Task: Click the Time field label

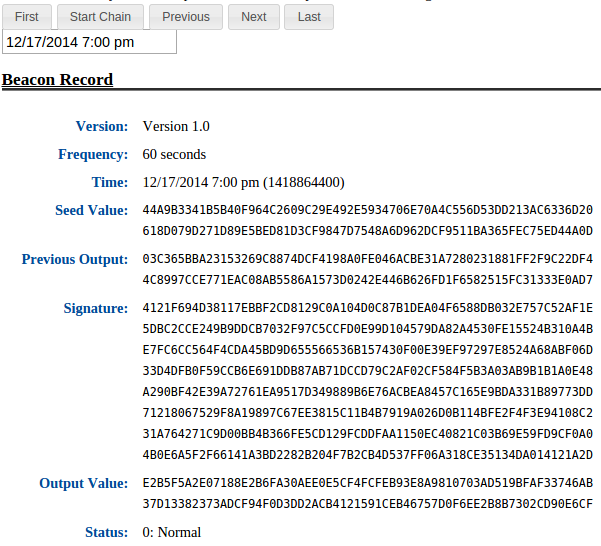Action: (x=109, y=182)
